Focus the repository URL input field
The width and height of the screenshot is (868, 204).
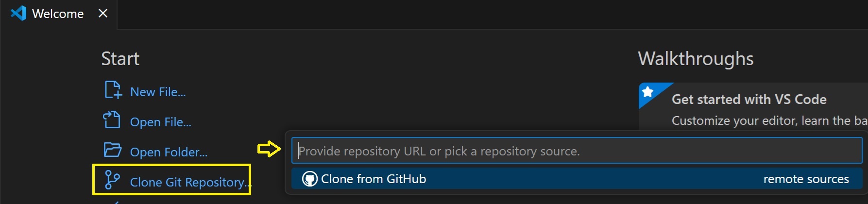576,151
